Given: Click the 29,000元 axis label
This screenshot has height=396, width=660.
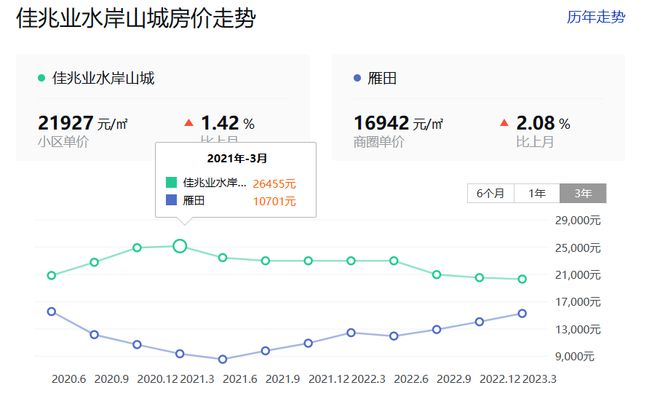Looking at the screenshot, I should (578, 220).
